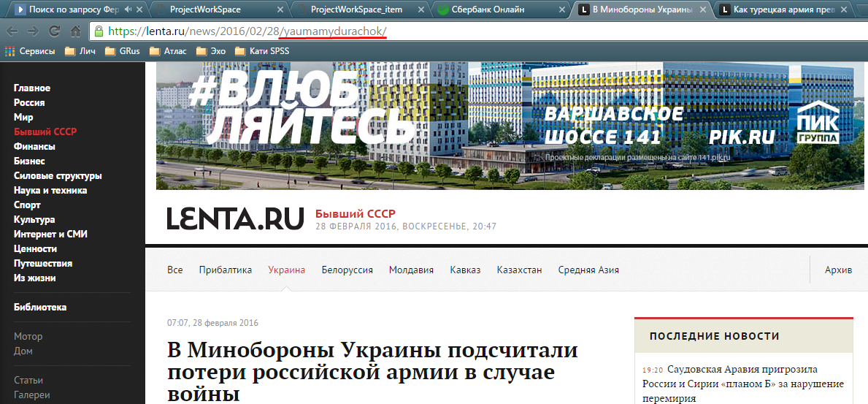Open Библиотека in the left sidebar
Screen dimensions: 868x404
[40, 308]
